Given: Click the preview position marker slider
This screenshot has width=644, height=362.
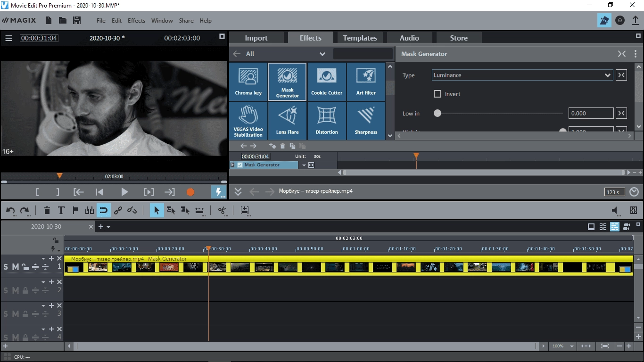Looking at the screenshot, I should pos(59,176).
